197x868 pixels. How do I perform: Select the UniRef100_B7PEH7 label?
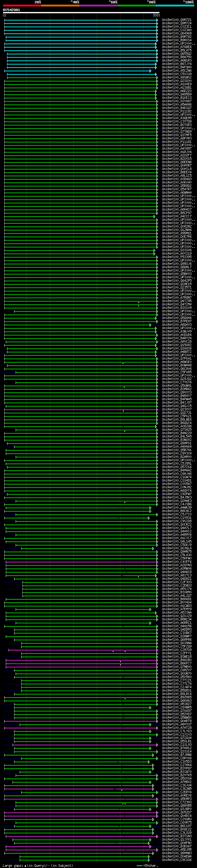coord(177,321)
